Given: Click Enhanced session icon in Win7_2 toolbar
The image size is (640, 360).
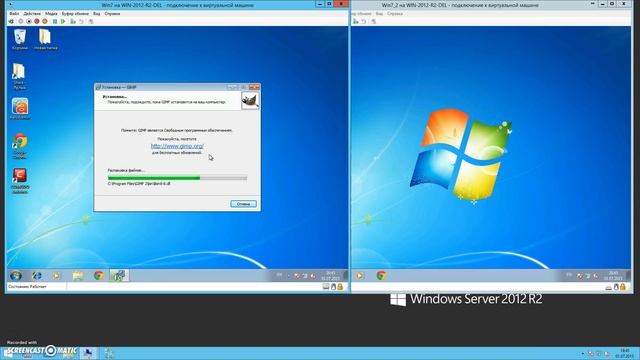Looking at the screenshot, I should click(x=373, y=21).
